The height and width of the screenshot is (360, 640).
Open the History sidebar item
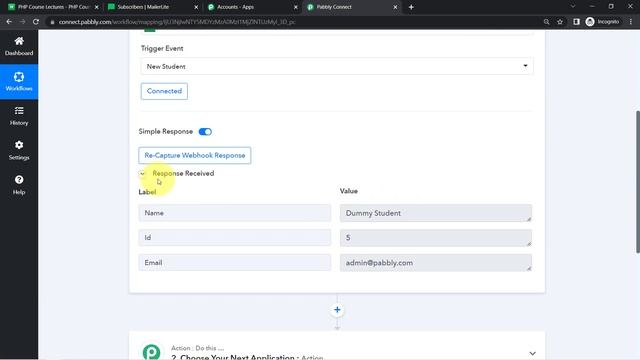[x=19, y=116]
